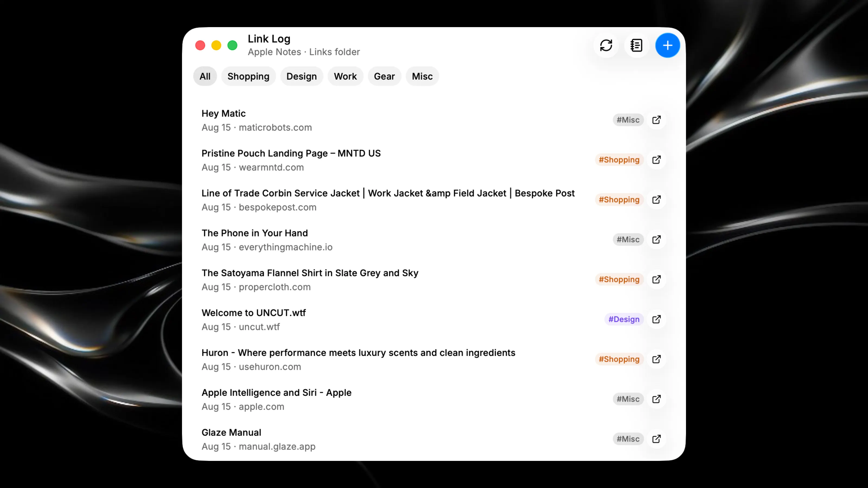Click the #Shopping tag on Pristine Pouch row

619,160
